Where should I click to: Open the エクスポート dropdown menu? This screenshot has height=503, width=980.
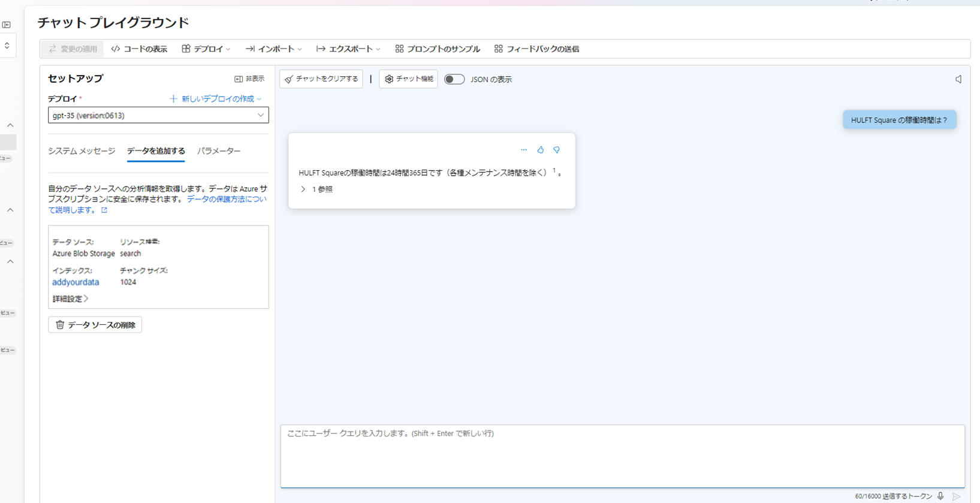pos(348,49)
